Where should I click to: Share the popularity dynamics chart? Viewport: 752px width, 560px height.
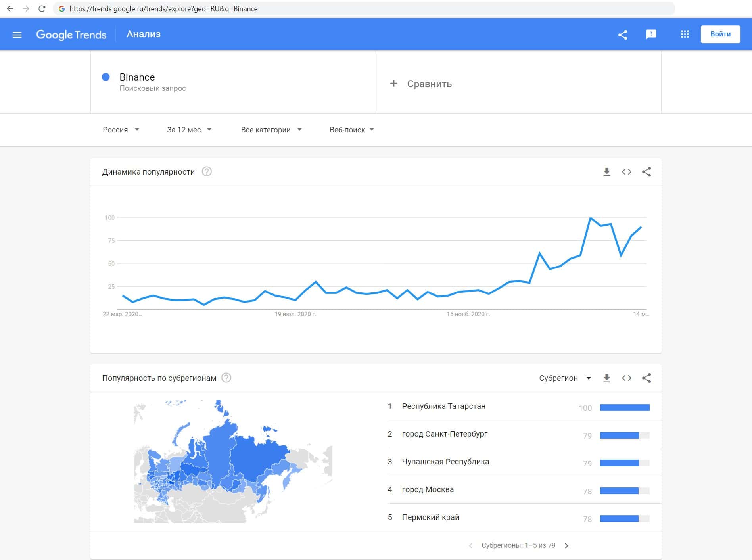point(646,172)
